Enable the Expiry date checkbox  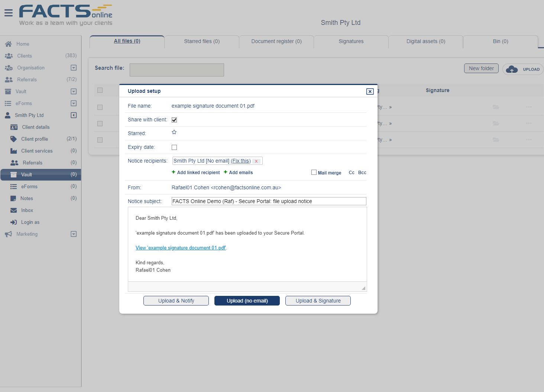click(174, 147)
